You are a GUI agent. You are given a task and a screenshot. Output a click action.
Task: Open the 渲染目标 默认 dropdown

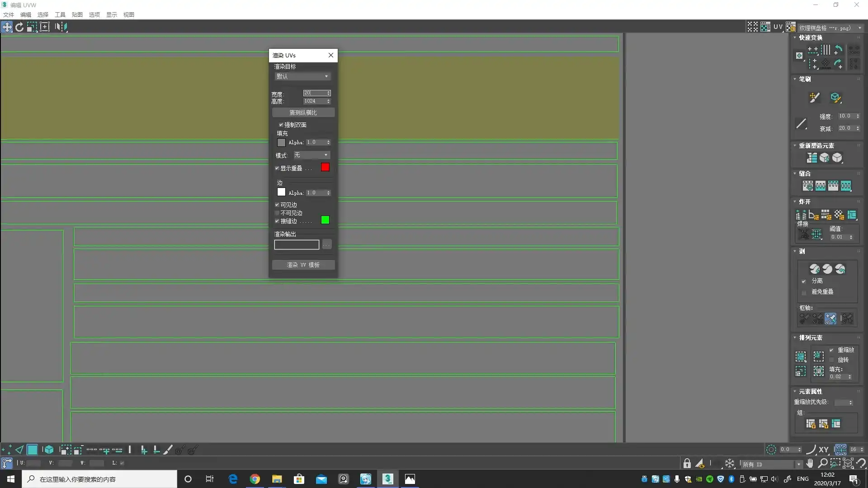302,76
